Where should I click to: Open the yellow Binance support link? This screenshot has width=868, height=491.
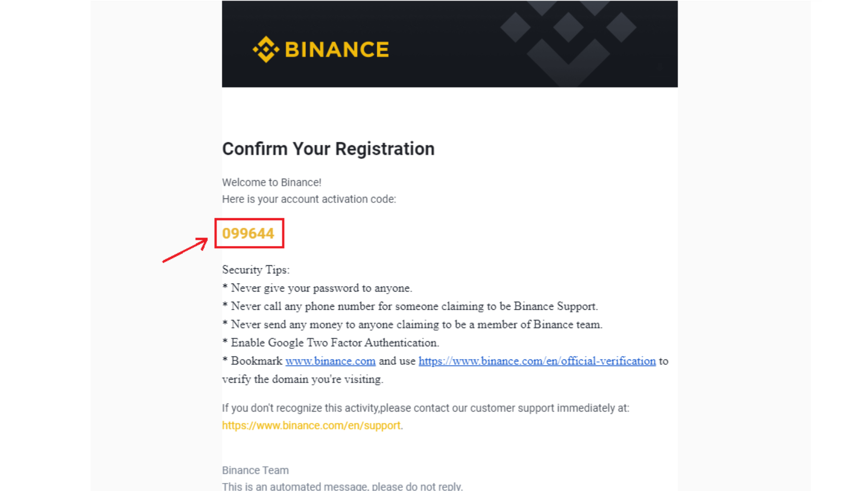pyautogui.click(x=311, y=426)
